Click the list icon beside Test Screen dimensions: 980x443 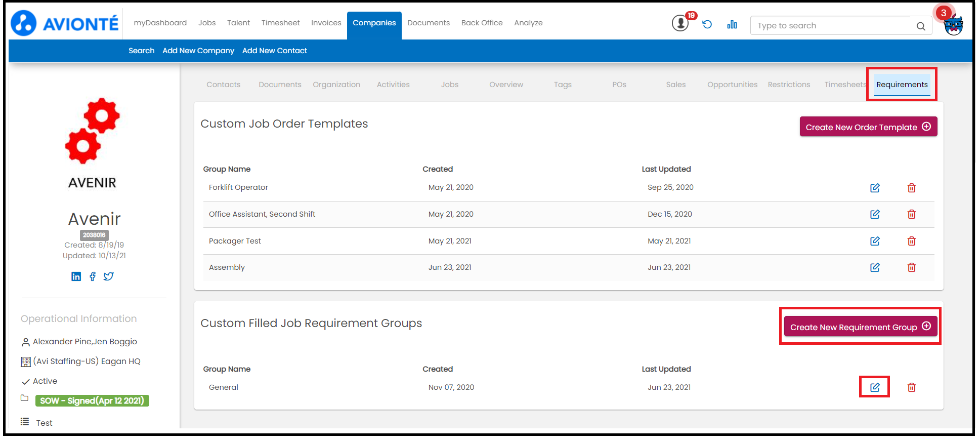click(25, 422)
